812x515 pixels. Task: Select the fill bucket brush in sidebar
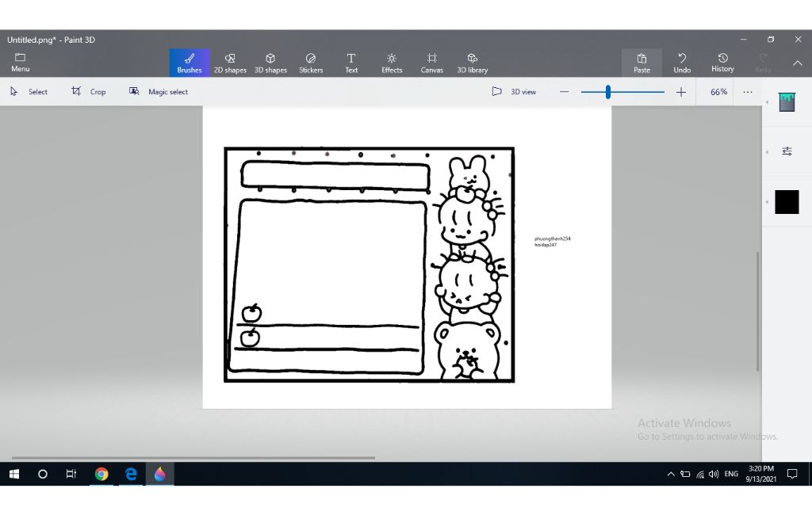click(x=787, y=102)
